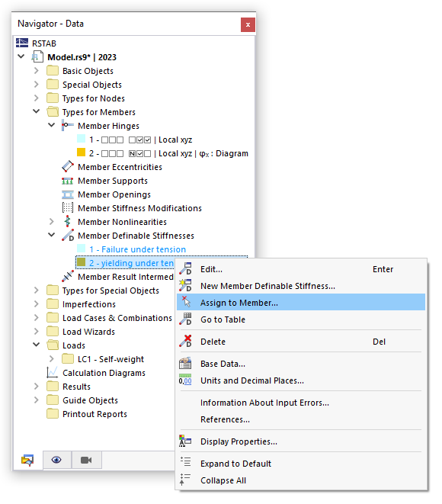Select Delete from the context menu
Image resolution: width=442 pixels, height=504 pixels.
(x=301, y=342)
